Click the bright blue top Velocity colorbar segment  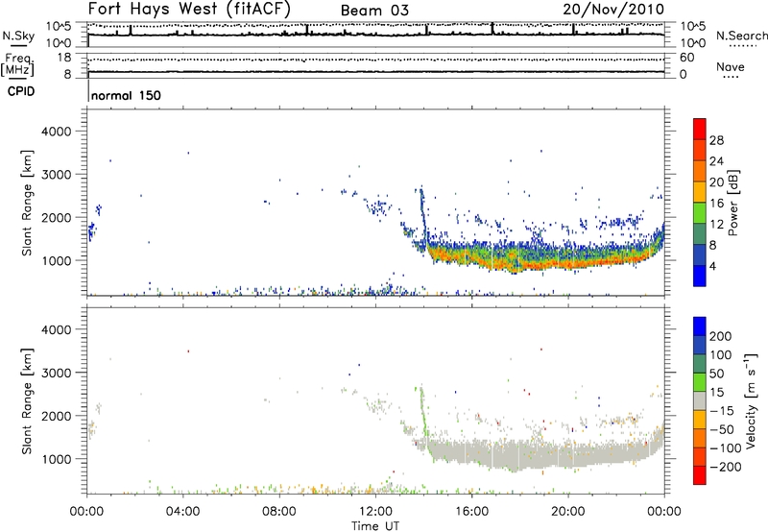coord(700,326)
